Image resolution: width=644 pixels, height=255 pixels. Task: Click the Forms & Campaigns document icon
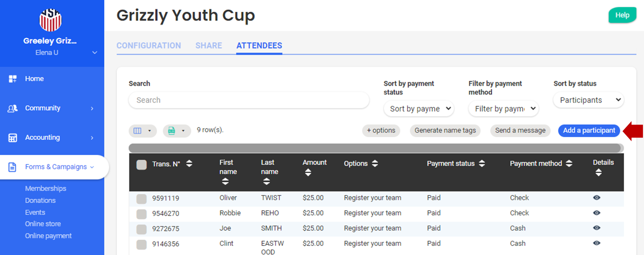click(x=13, y=167)
